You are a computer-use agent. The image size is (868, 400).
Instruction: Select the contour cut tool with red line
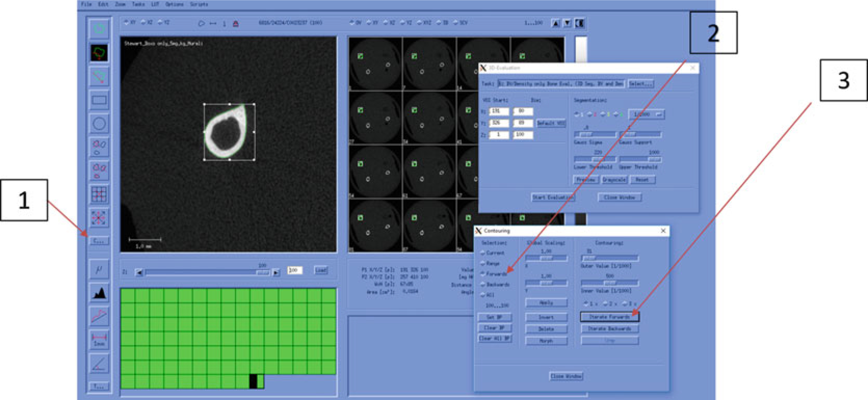pyautogui.click(x=99, y=77)
